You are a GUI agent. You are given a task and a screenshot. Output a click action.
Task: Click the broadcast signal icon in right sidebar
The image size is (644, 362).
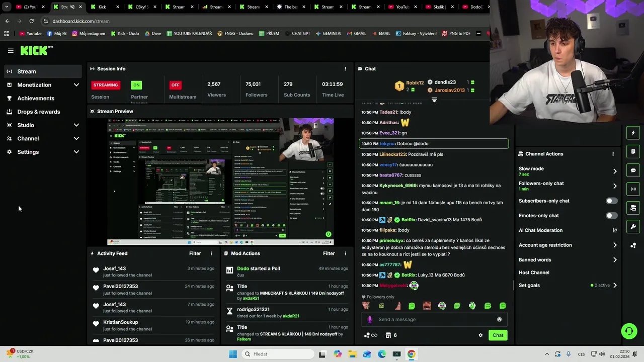[633, 189]
